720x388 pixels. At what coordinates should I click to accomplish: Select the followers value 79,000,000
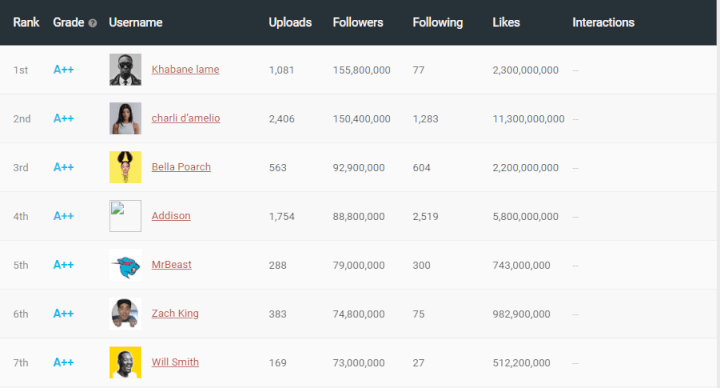(x=359, y=265)
